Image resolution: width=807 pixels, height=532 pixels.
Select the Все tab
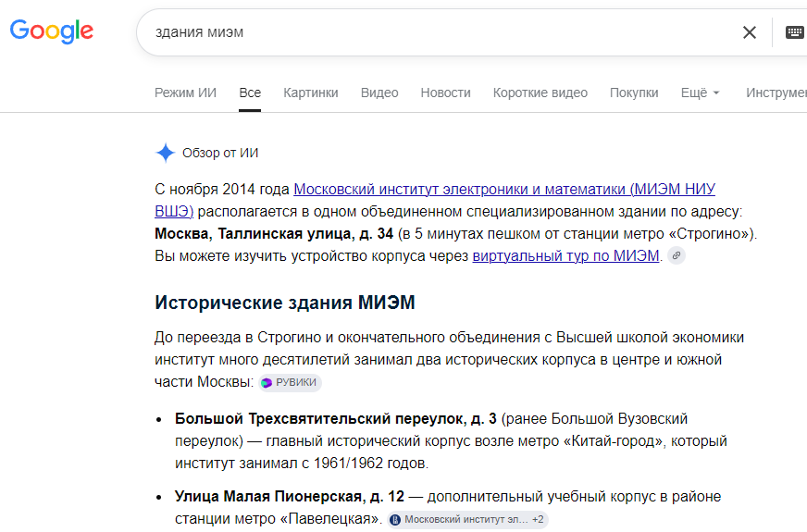point(250,93)
